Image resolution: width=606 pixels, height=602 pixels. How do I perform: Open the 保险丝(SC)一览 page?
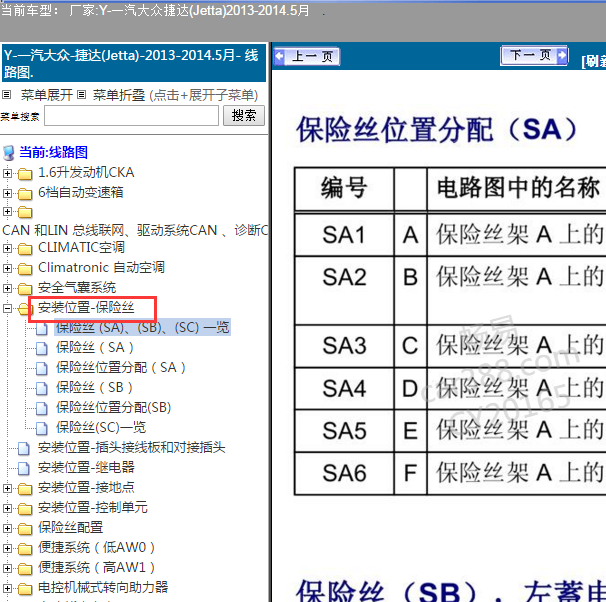point(101,428)
